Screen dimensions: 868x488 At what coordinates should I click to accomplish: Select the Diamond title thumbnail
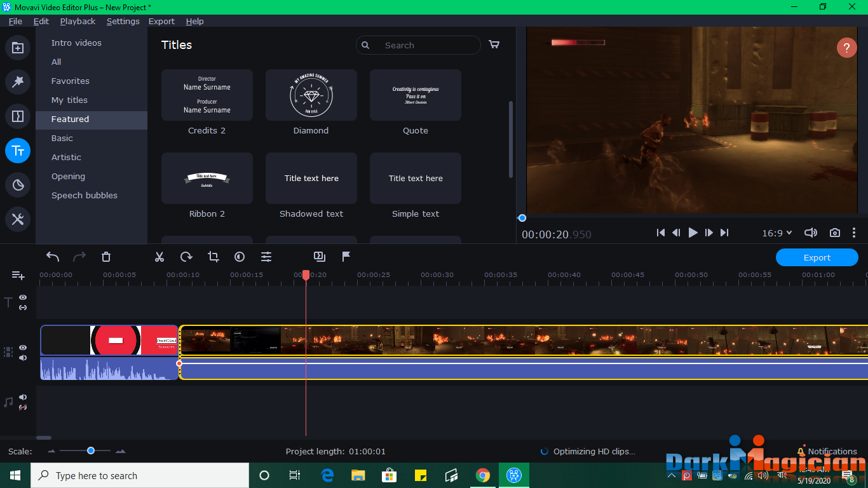(x=311, y=95)
